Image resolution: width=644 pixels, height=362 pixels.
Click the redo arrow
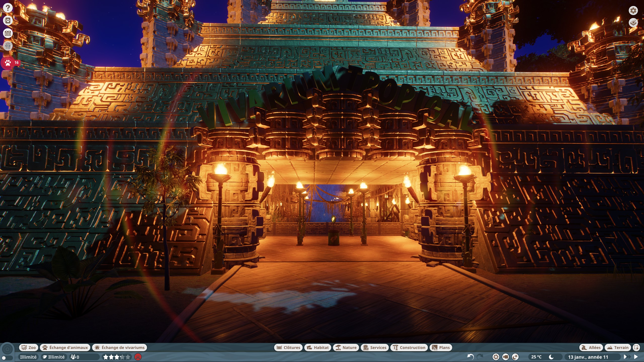(480, 357)
